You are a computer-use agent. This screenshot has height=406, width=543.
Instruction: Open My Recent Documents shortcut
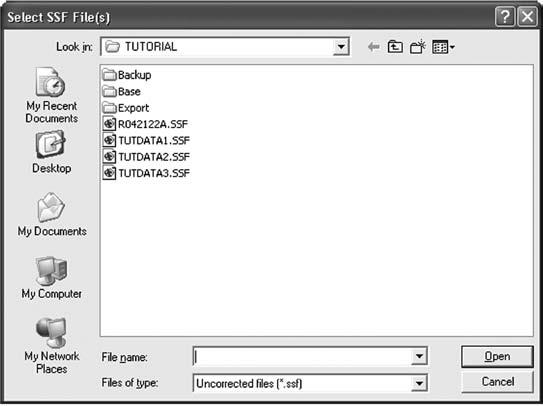51,95
